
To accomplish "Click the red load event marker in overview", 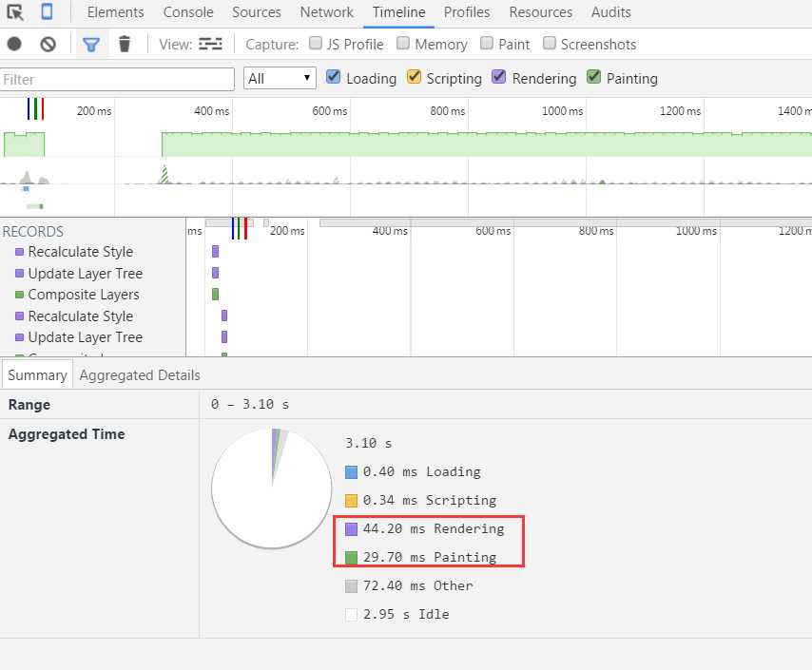I will [43, 108].
